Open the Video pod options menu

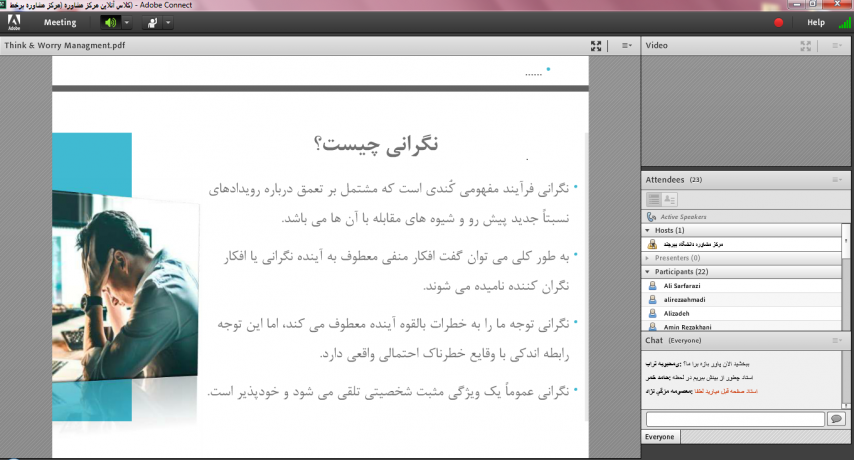tap(837, 46)
